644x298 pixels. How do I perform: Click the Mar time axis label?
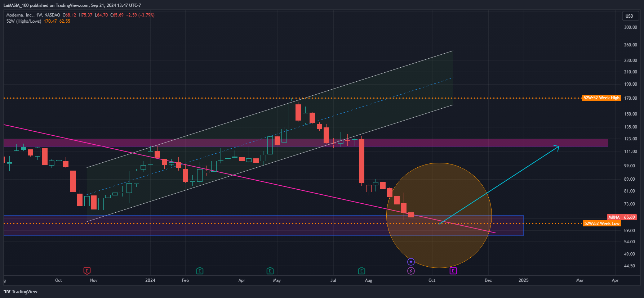[x=579, y=280]
